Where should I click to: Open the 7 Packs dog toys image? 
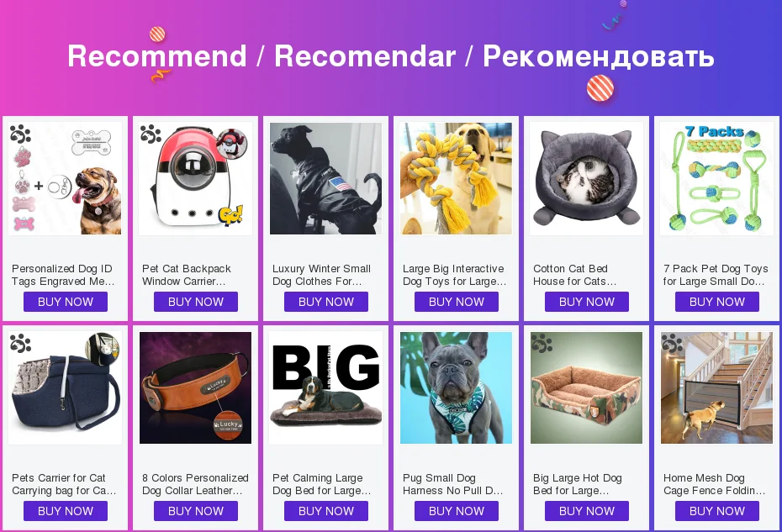coord(716,178)
